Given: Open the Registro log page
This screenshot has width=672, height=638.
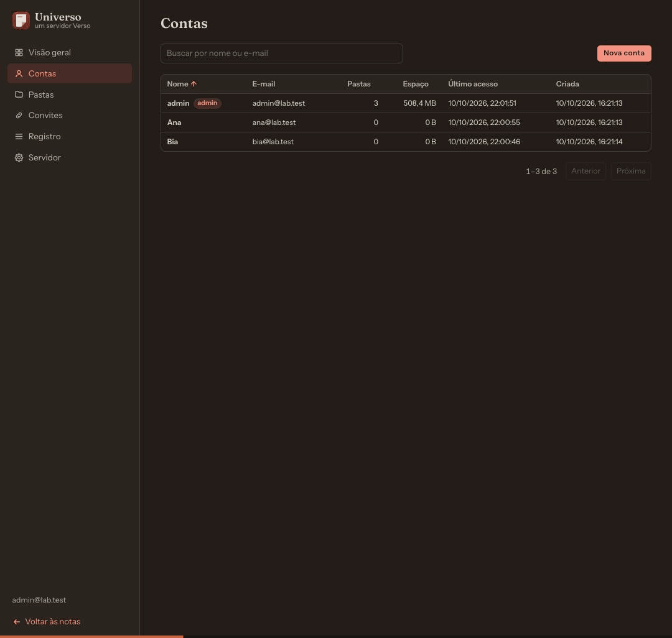Looking at the screenshot, I should 70,137.
